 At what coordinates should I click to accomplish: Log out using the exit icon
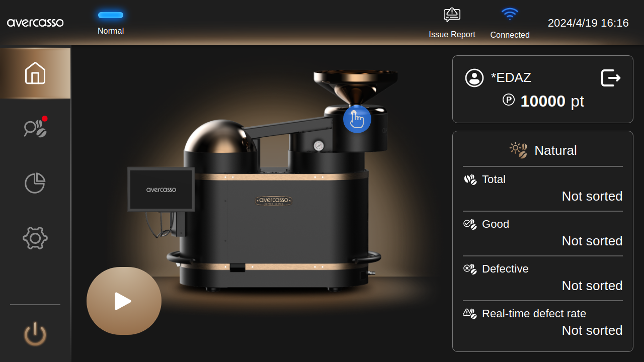[611, 78]
